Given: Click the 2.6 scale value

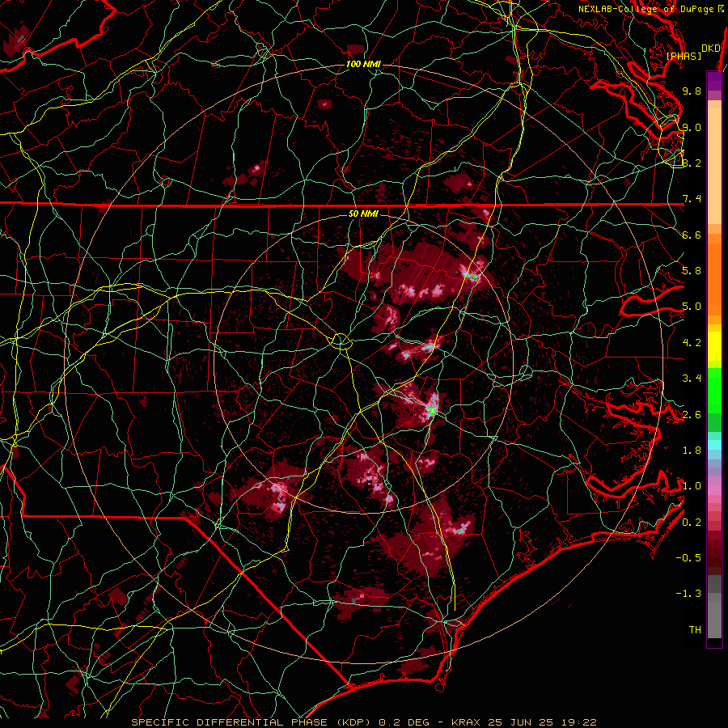Looking at the screenshot, I should click(692, 415).
